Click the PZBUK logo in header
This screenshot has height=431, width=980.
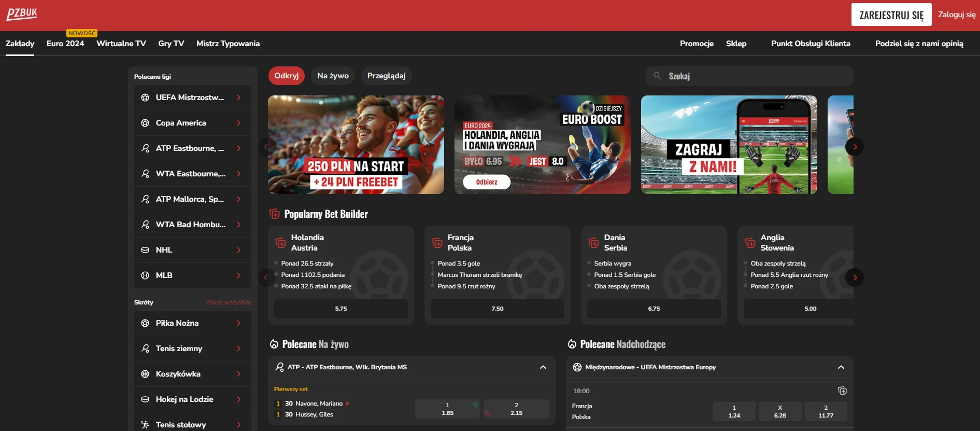(x=22, y=14)
